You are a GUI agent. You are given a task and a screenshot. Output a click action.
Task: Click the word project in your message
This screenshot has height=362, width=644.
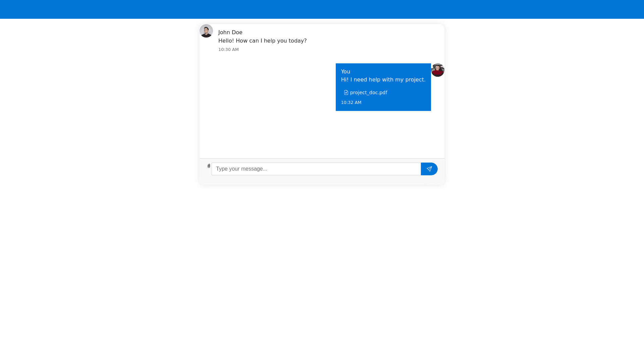(x=415, y=80)
